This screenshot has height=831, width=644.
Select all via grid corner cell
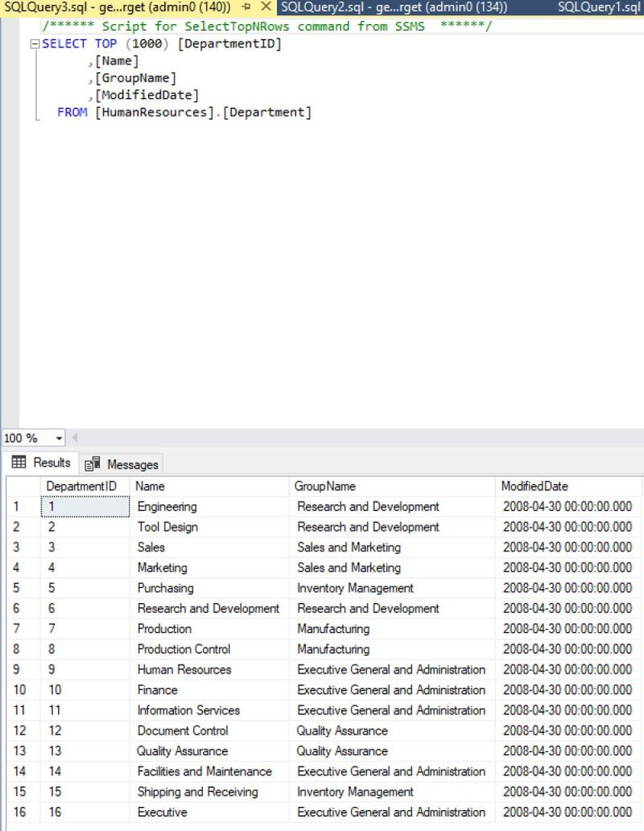coord(23,486)
